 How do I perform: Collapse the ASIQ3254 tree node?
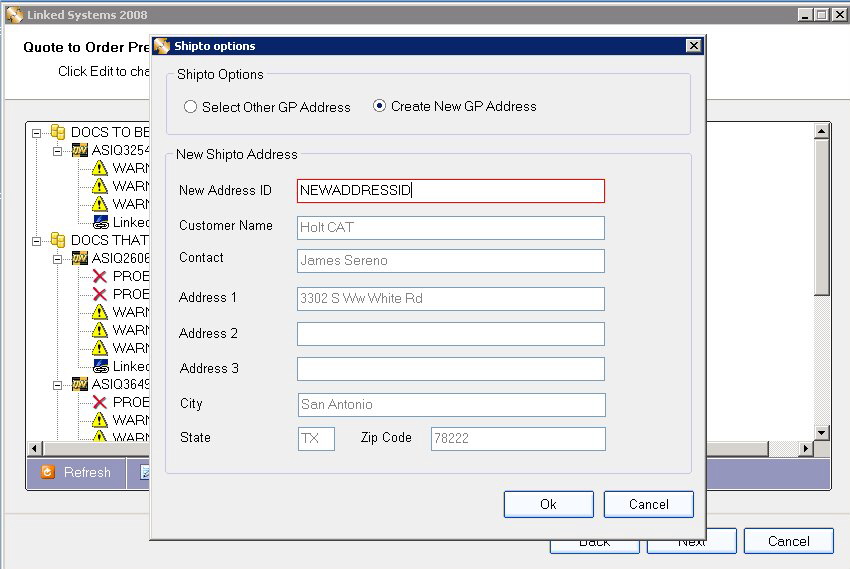point(57,151)
